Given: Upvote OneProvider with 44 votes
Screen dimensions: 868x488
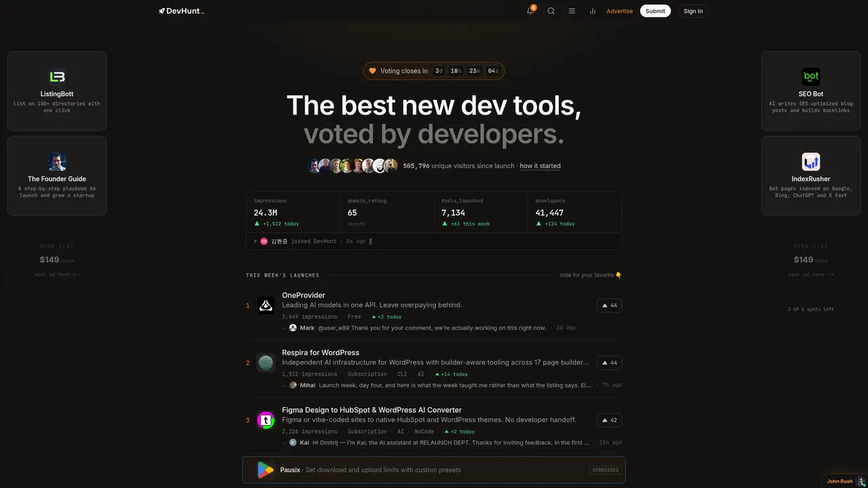Looking at the screenshot, I should pos(609,306).
